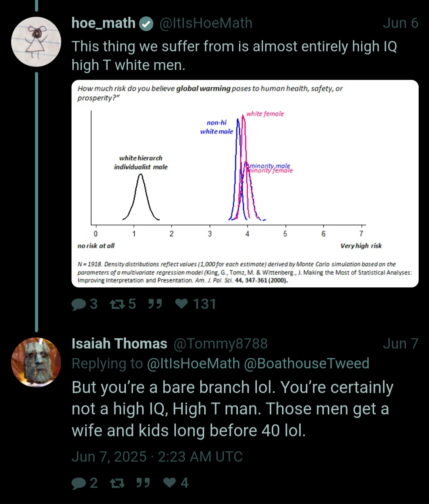Open the global warming chart image

pos(245,184)
